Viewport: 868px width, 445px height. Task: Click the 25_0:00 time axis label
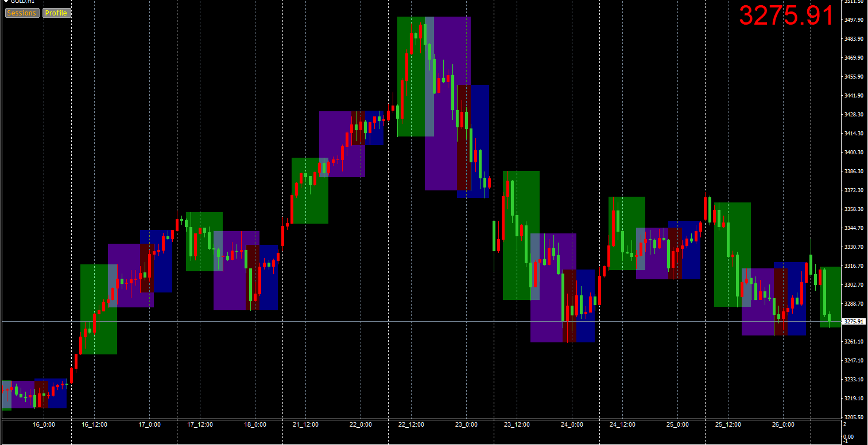(x=677, y=425)
